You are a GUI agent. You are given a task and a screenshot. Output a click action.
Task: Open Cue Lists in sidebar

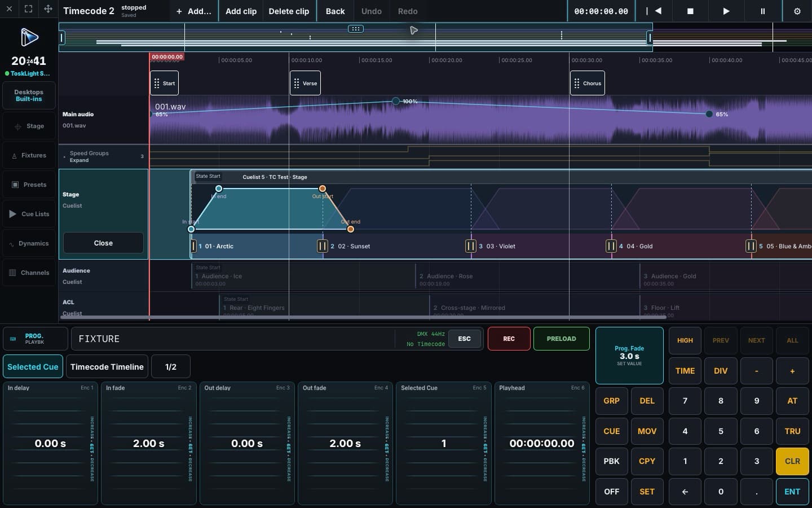coord(29,214)
